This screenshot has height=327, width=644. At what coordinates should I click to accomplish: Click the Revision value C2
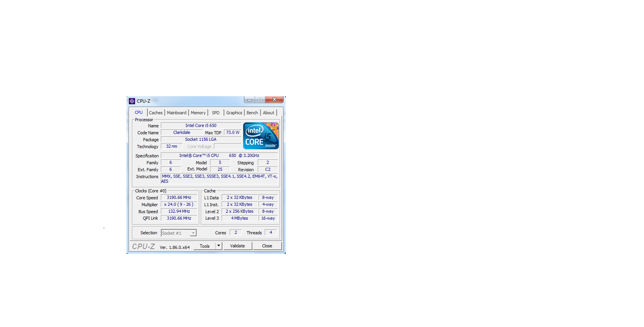point(268,169)
